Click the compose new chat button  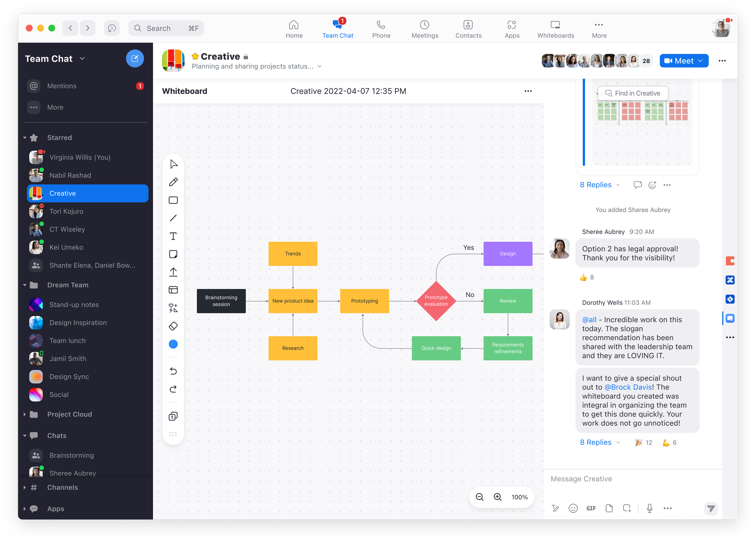(135, 59)
